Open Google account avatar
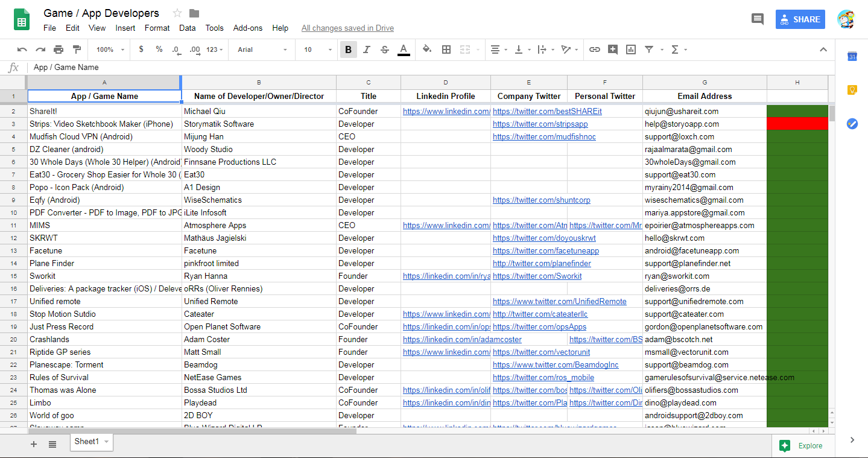 click(x=846, y=19)
